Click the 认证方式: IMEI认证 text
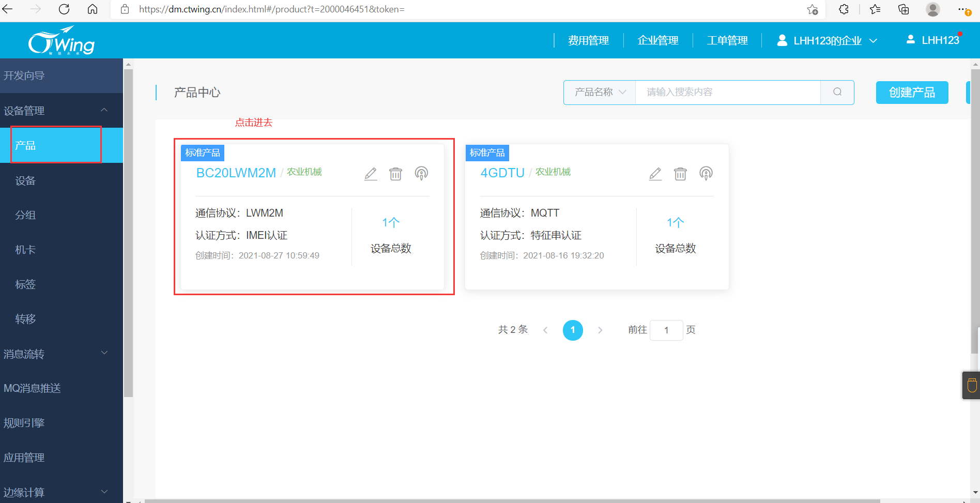This screenshot has width=980, height=503. click(x=241, y=235)
